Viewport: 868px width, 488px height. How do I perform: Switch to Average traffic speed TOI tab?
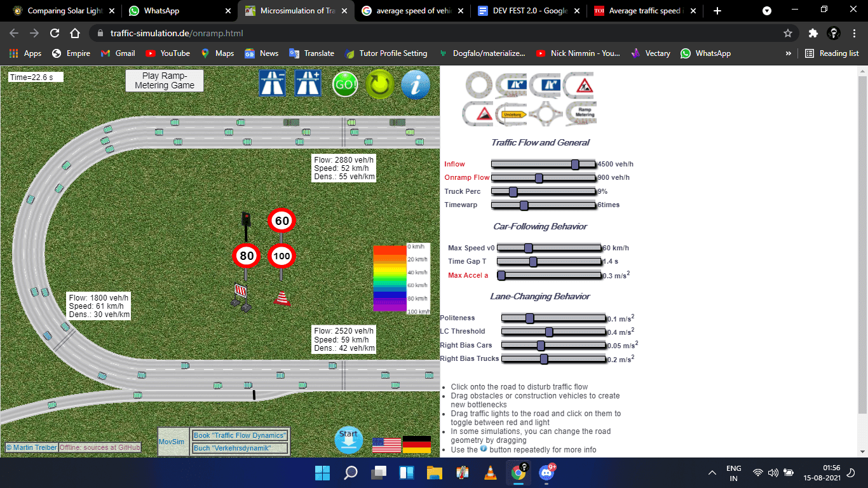pyautogui.click(x=644, y=11)
